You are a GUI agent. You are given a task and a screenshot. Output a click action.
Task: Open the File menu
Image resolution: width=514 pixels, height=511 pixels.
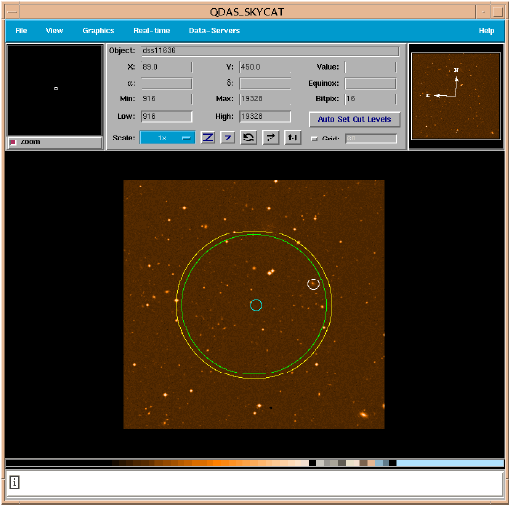pyautogui.click(x=21, y=31)
